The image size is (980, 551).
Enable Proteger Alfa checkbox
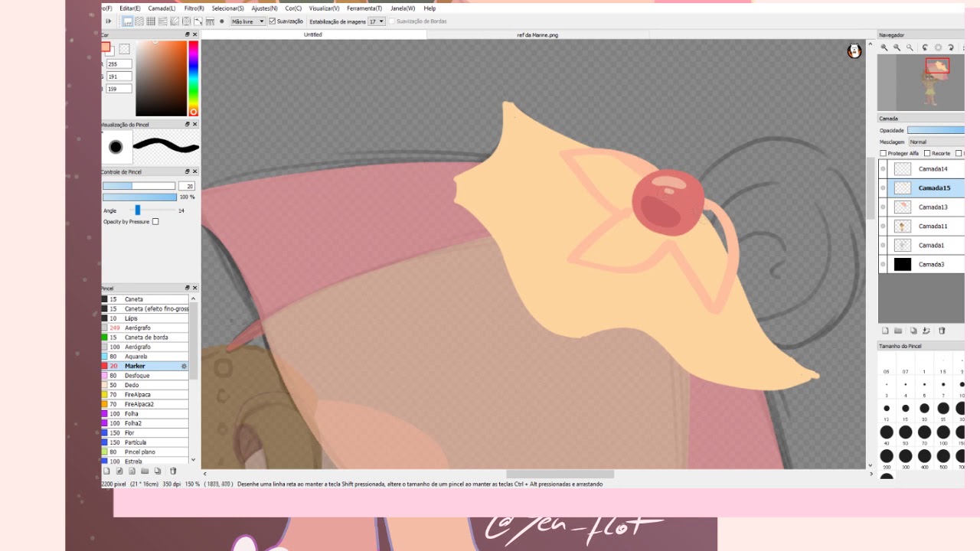(884, 153)
